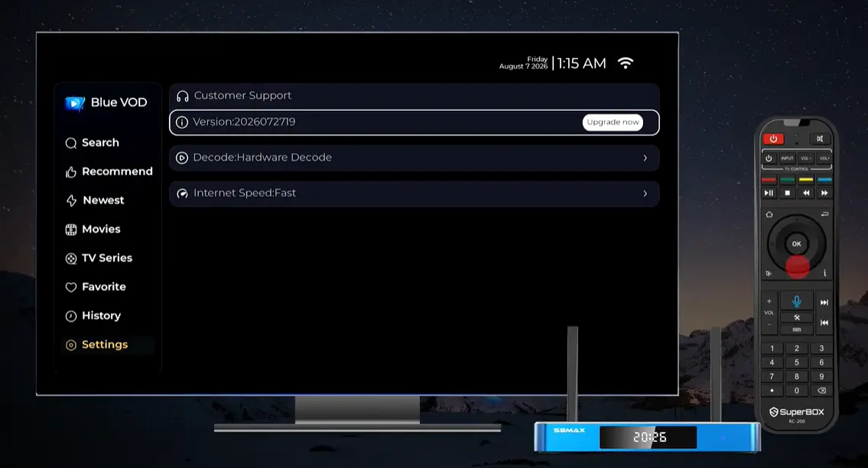This screenshot has width=868, height=468.
Task: Click the speedometer icon beside Internet Speed
Action: (x=181, y=193)
